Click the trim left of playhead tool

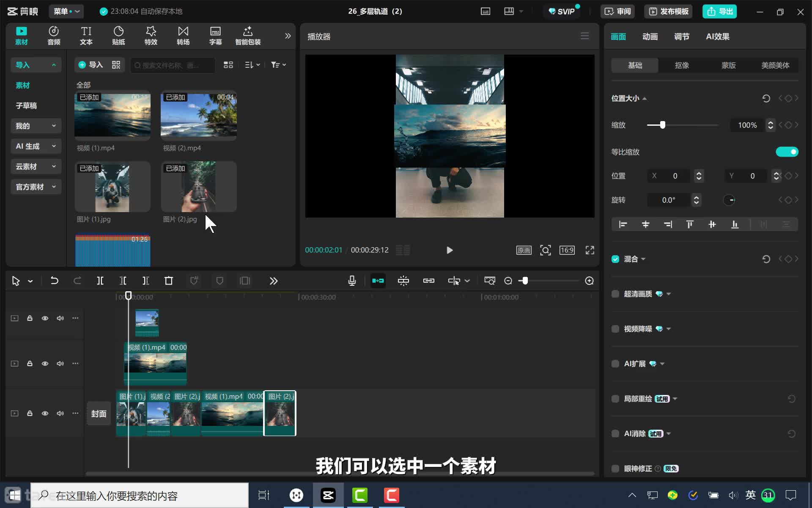(123, 281)
